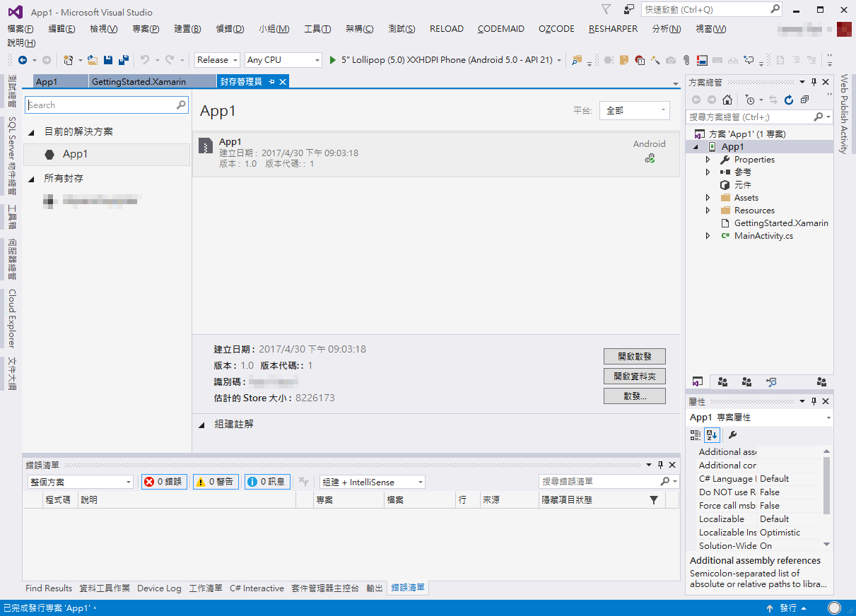The width and height of the screenshot is (856, 616).
Task: Toggle the 0 警告 warnings filter
Action: coord(215,482)
